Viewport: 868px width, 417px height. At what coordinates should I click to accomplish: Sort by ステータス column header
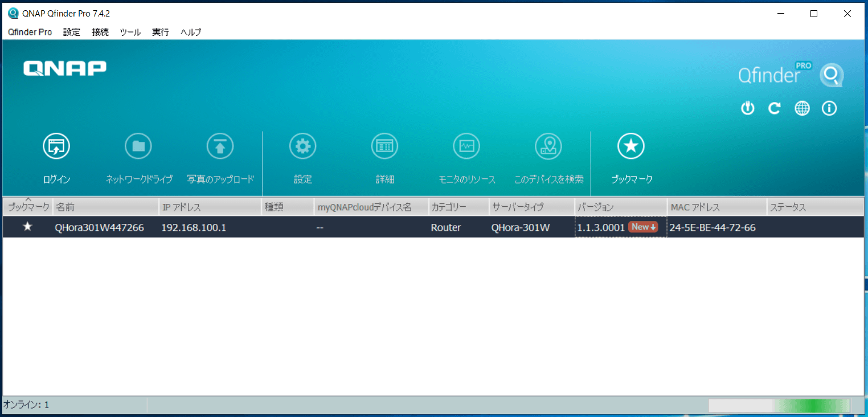pyautogui.click(x=814, y=207)
